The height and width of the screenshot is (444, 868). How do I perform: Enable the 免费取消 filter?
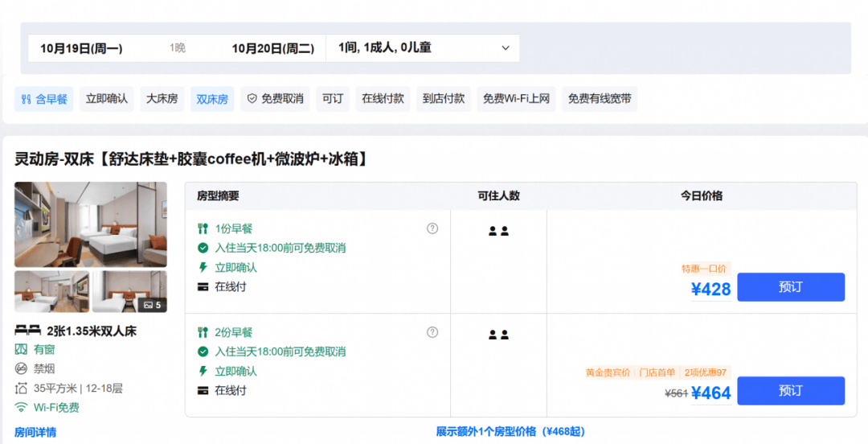tap(275, 99)
